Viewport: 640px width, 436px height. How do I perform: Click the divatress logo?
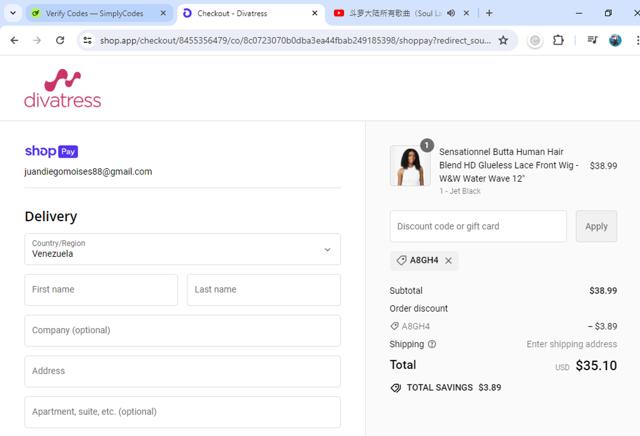62,88
